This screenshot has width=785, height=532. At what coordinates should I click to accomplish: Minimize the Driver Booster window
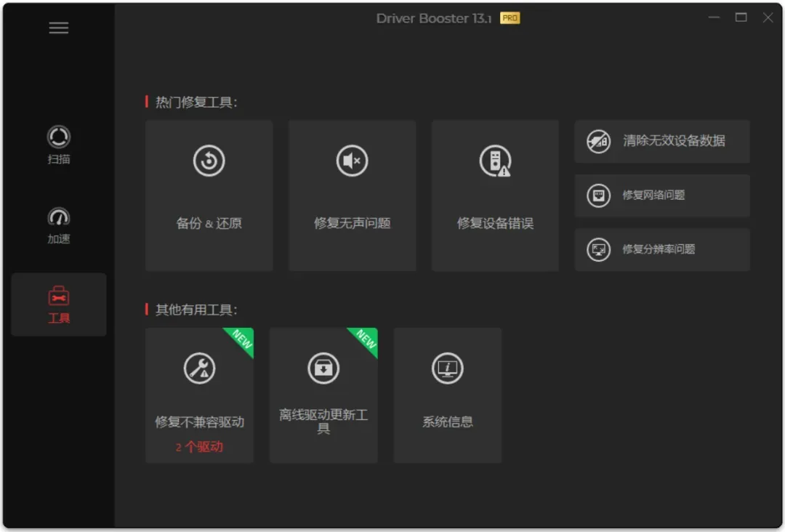coord(714,17)
